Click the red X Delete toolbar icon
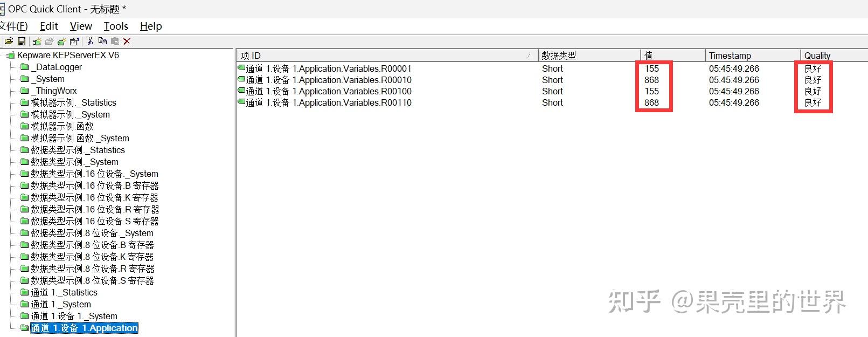Image resolution: width=868 pixels, height=337 pixels. [127, 41]
